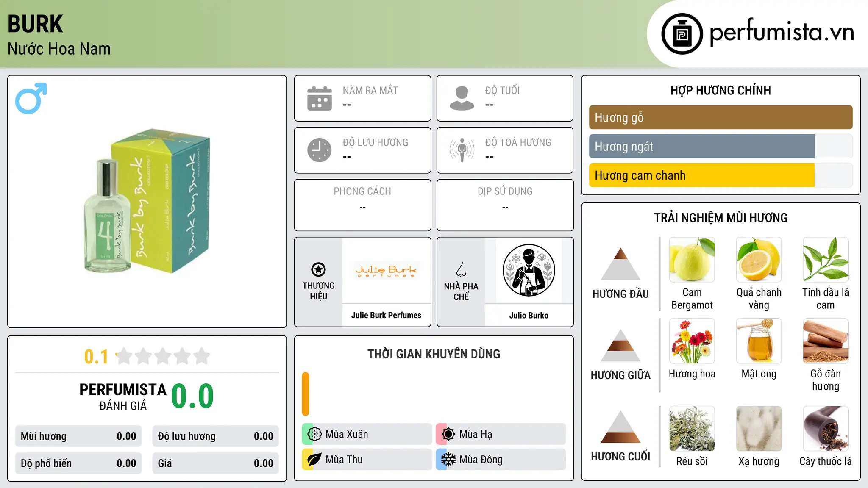This screenshot has width=868, height=488.
Task: Click the flower icon for Mùa Xuân
Action: (314, 434)
